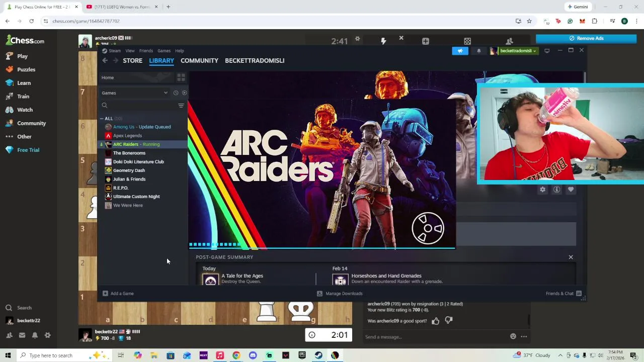Show ARC Raiders game info icon
Image resolution: width=644 pixels, height=362 pixels.
(556, 190)
